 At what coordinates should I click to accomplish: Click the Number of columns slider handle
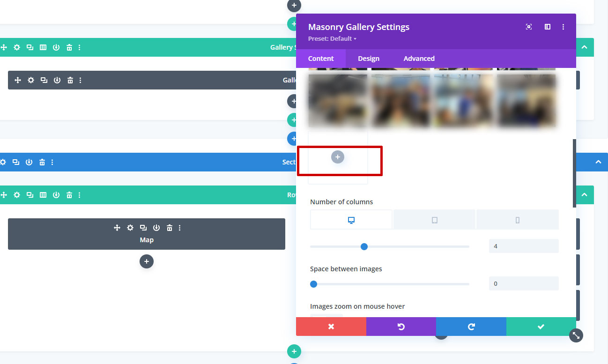pyautogui.click(x=364, y=246)
